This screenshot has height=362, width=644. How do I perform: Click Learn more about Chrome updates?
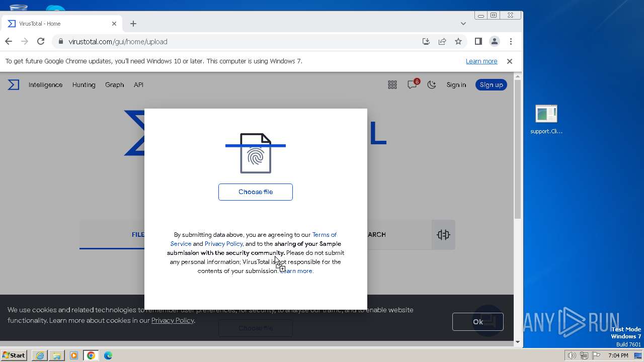tap(481, 61)
